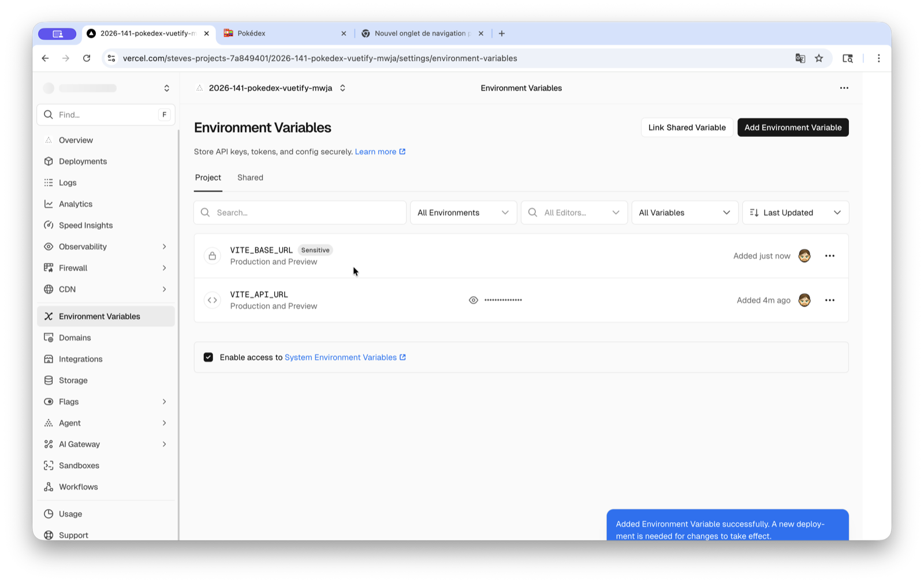924x583 pixels.
Task: Open the Workflows section
Action: 77,487
